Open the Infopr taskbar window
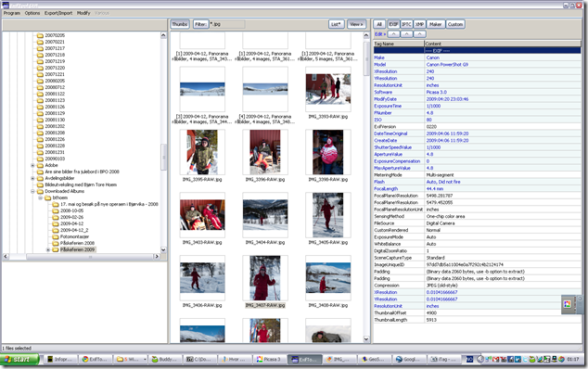 coord(61,359)
